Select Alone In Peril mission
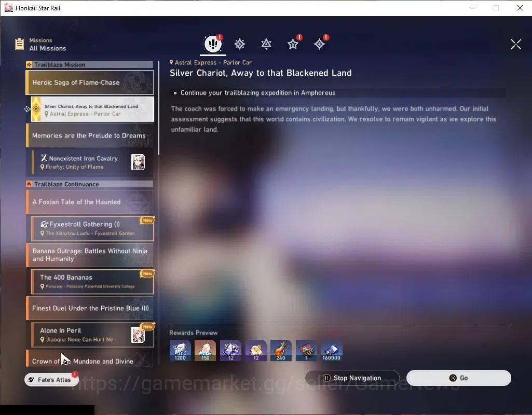The image size is (532, 415). pos(92,335)
